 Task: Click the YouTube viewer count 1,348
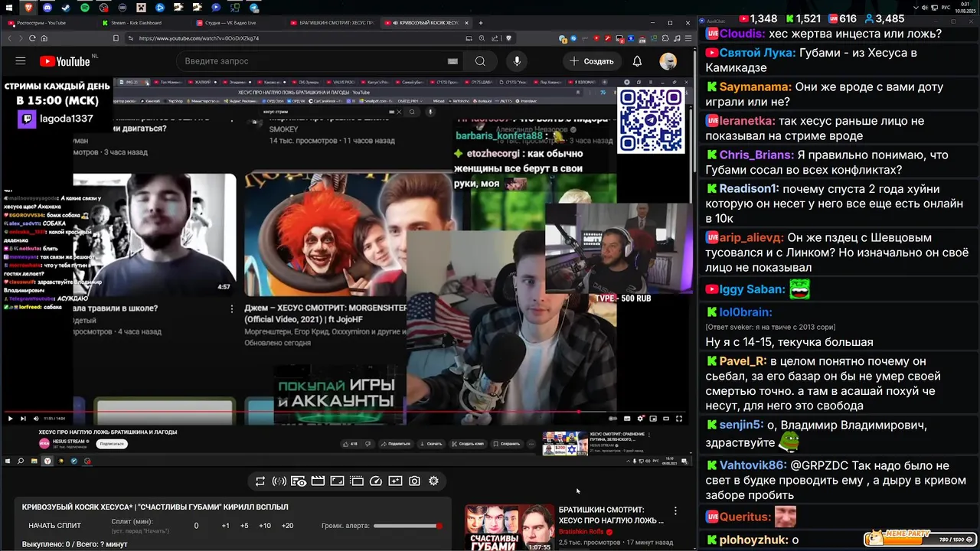point(763,18)
